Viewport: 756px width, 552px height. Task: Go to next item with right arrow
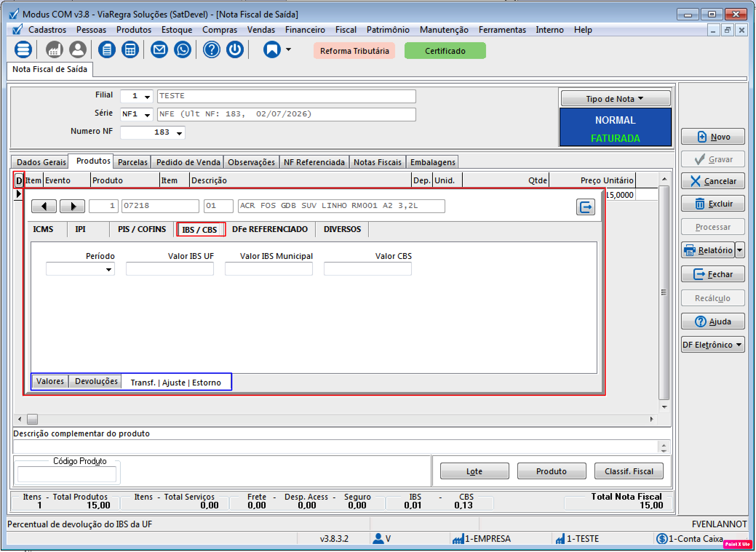pos(72,206)
